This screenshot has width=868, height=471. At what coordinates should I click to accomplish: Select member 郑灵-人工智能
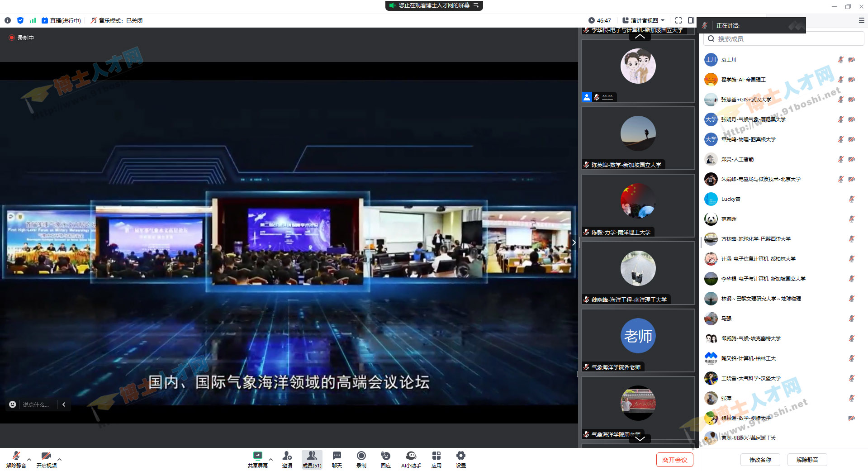[x=783, y=159]
